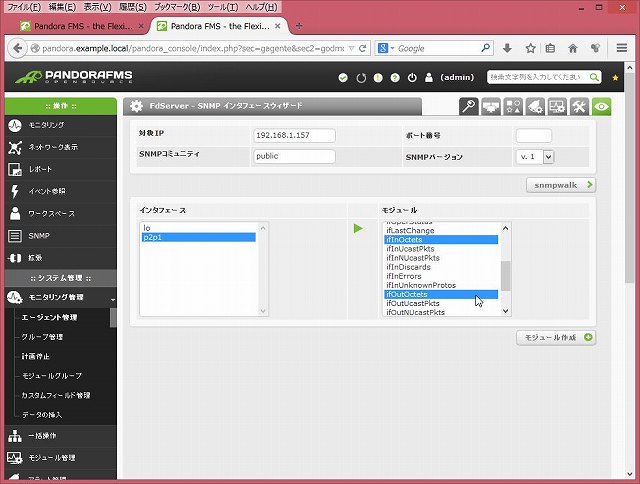This screenshot has width=640, height=484.
Task: Open ツール menu
Action: coord(223,7)
